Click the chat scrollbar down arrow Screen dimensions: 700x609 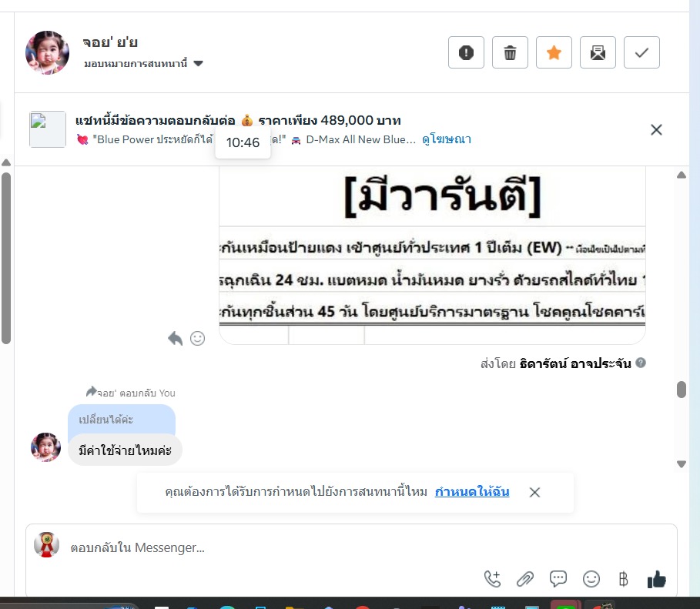(682, 464)
